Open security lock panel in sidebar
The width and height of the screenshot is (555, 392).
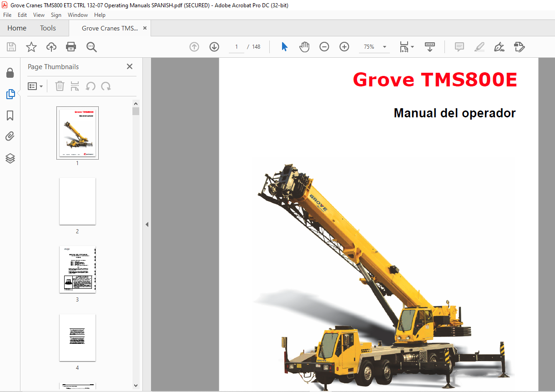click(10, 73)
